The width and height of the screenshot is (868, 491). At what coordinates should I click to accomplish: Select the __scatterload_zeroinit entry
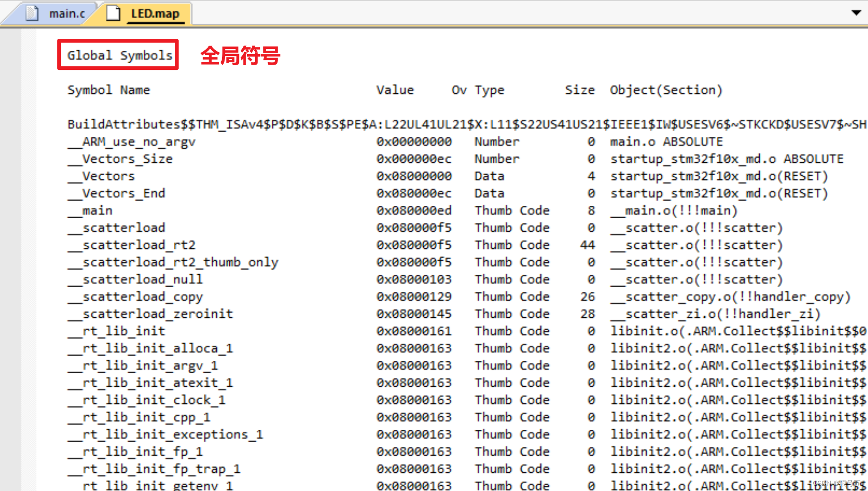150,313
